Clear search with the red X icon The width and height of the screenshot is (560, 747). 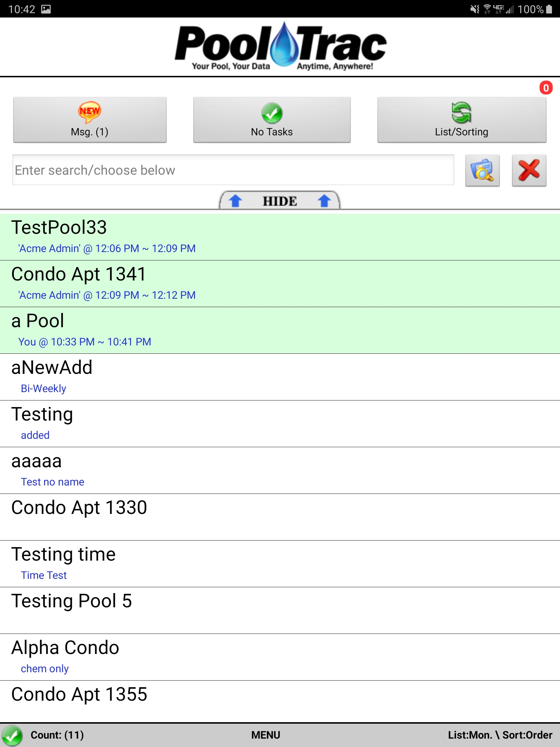click(x=529, y=170)
